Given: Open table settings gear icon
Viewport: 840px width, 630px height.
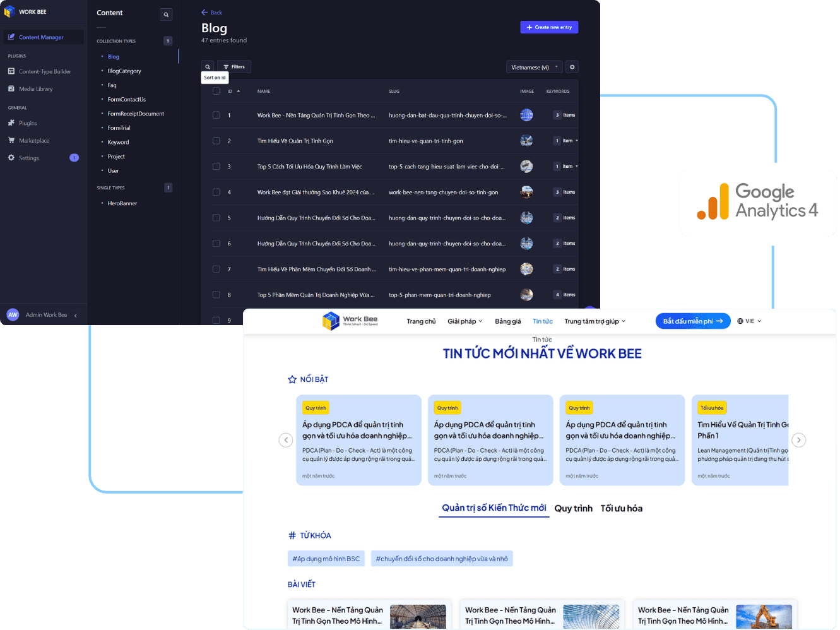Looking at the screenshot, I should 572,67.
